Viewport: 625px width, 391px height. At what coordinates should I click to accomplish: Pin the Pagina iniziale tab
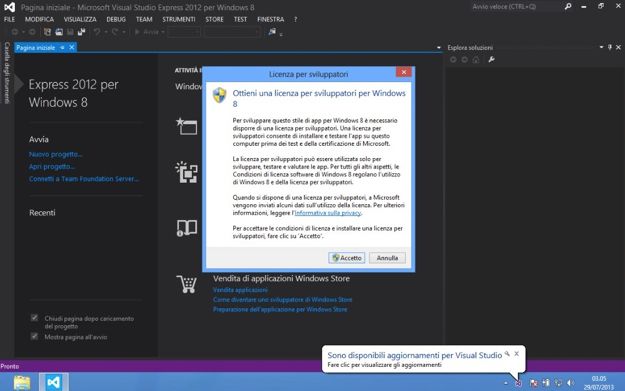62,47
